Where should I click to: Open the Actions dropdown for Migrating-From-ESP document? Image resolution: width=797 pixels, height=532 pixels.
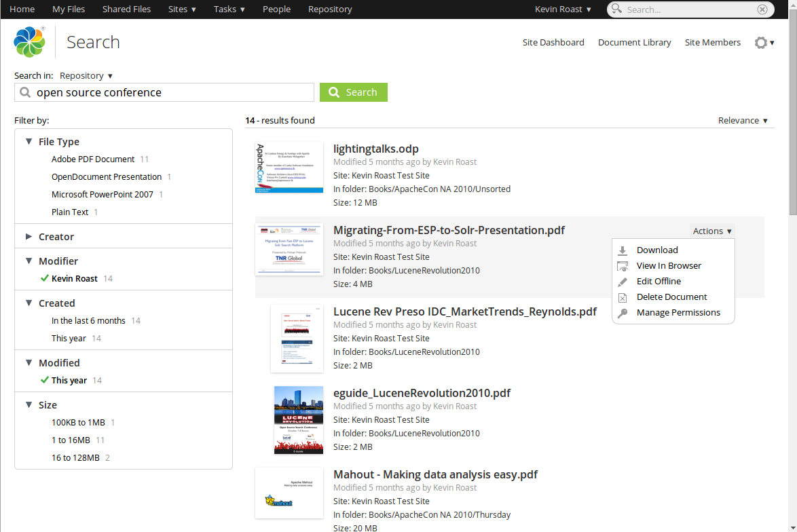[712, 231]
